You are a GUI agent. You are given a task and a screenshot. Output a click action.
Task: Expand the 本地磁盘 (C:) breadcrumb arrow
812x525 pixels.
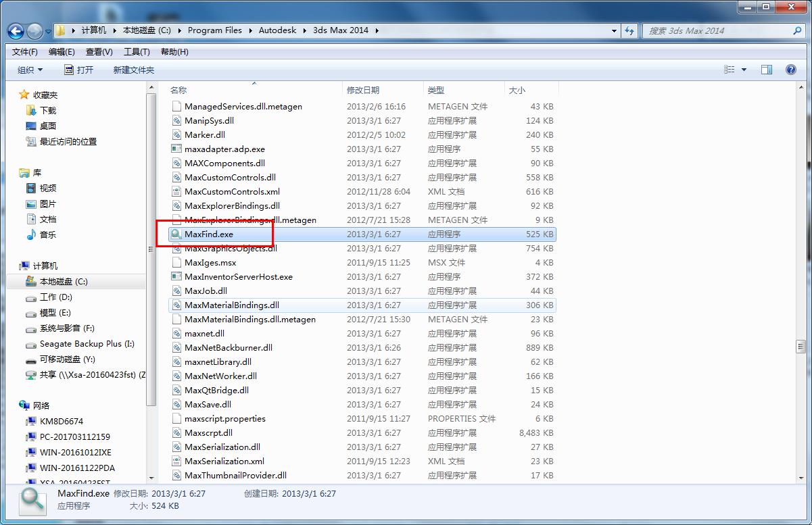point(180,30)
